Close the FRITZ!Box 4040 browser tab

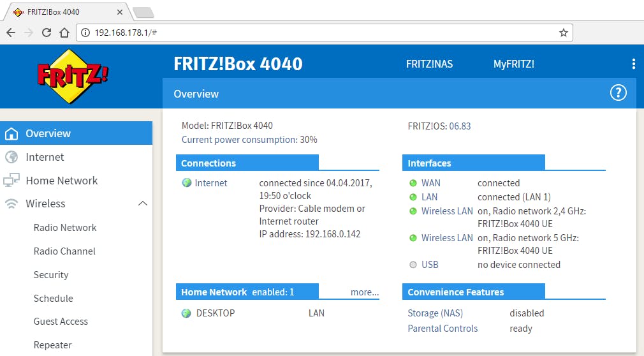pyautogui.click(x=120, y=12)
